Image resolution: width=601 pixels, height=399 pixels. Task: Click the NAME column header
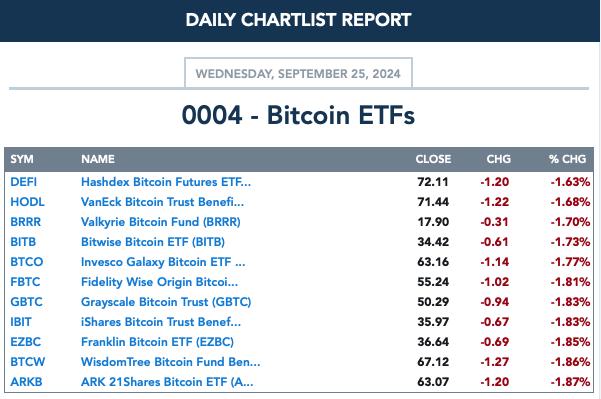tap(98, 159)
